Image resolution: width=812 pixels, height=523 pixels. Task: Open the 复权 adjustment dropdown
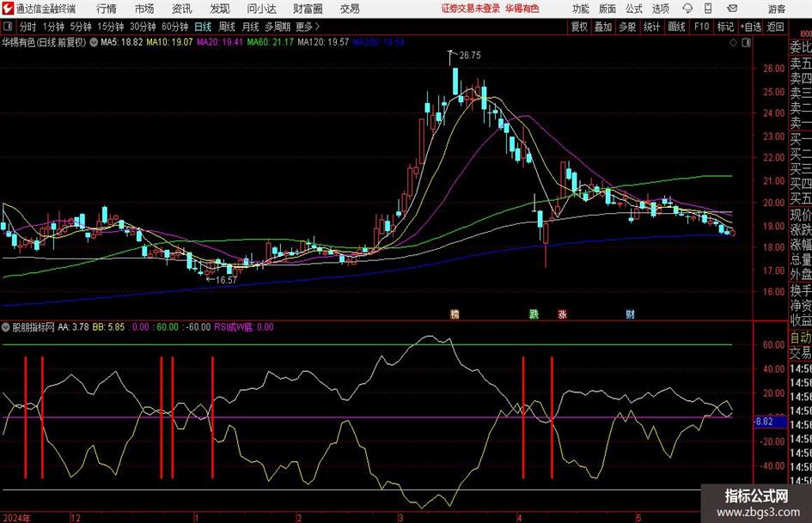click(x=579, y=27)
